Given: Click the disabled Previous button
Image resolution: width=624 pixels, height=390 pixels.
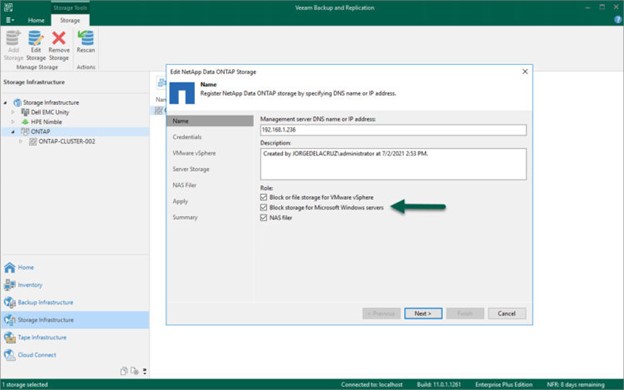Looking at the screenshot, I should 381,314.
